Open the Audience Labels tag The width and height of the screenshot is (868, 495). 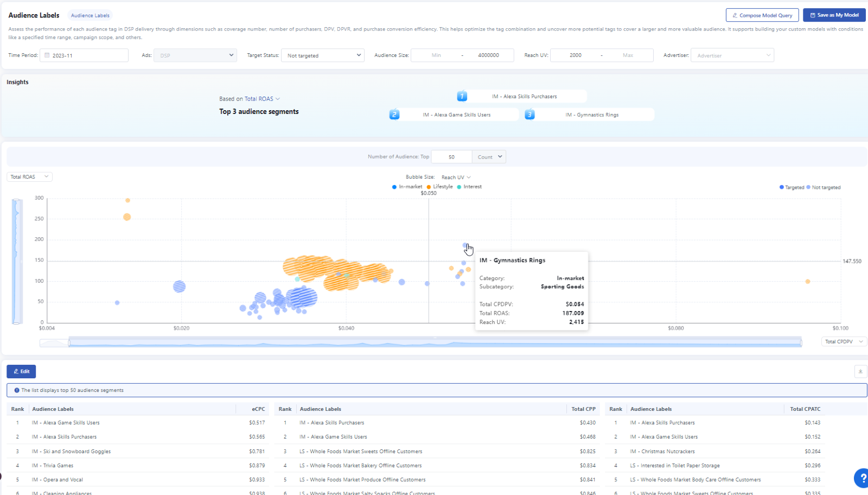coord(90,15)
